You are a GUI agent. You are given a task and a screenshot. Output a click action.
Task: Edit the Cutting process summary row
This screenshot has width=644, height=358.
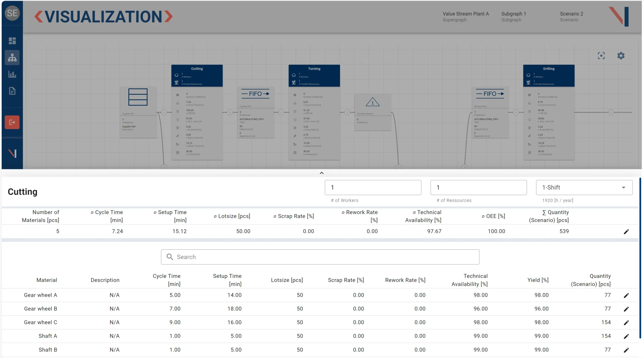point(626,232)
